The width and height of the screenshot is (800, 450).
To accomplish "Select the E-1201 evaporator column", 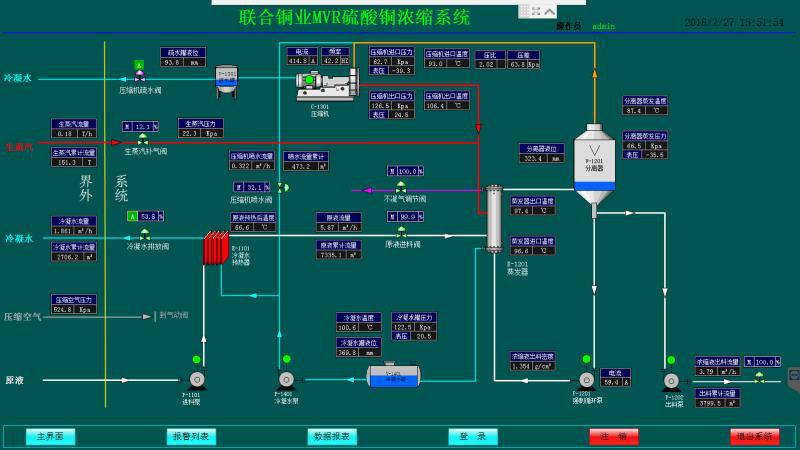I will coord(493,217).
